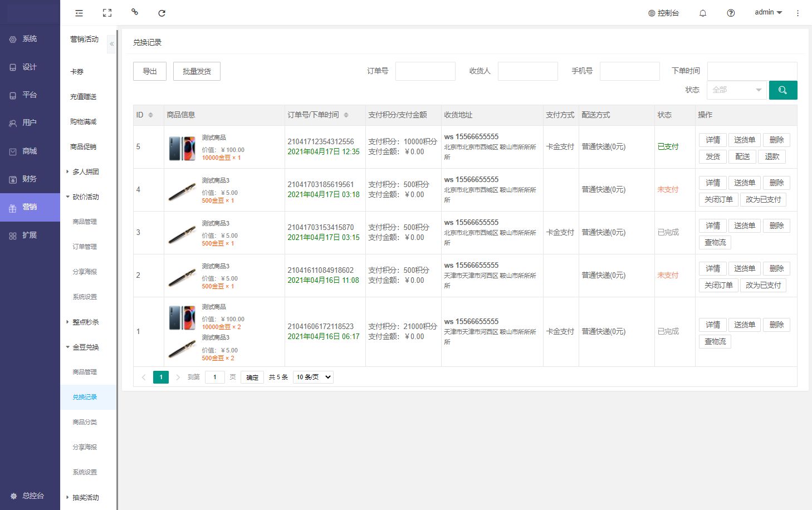This screenshot has width=812, height=510.
Task: Focus the 订单号 search input field
Action: pos(425,71)
